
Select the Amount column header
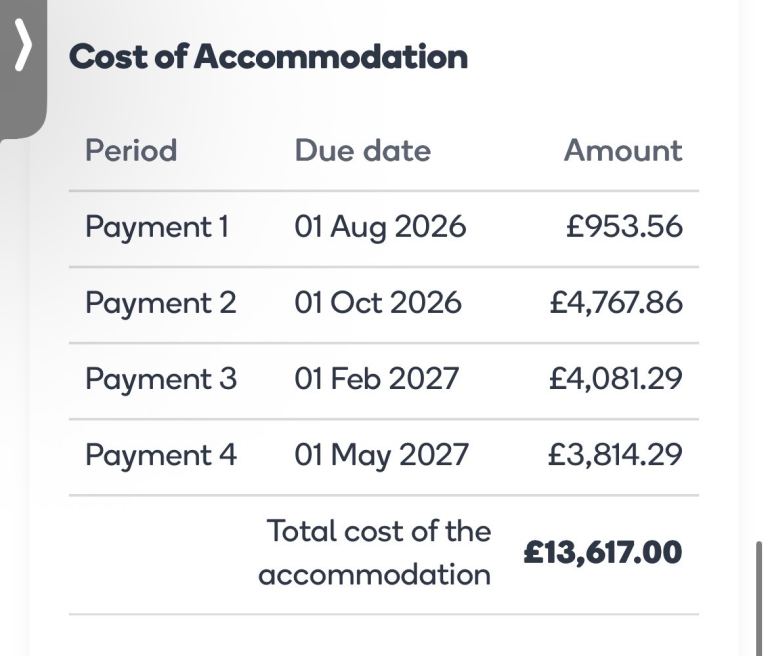pos(623,150)
